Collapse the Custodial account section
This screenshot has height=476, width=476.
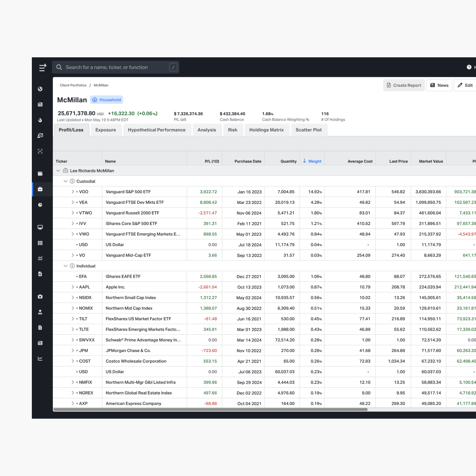66,181
